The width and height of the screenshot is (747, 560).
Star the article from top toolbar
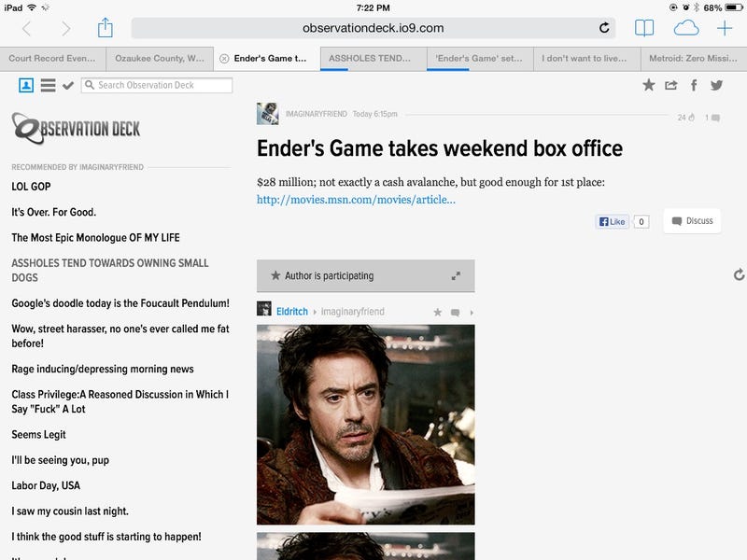pos(648,85)
